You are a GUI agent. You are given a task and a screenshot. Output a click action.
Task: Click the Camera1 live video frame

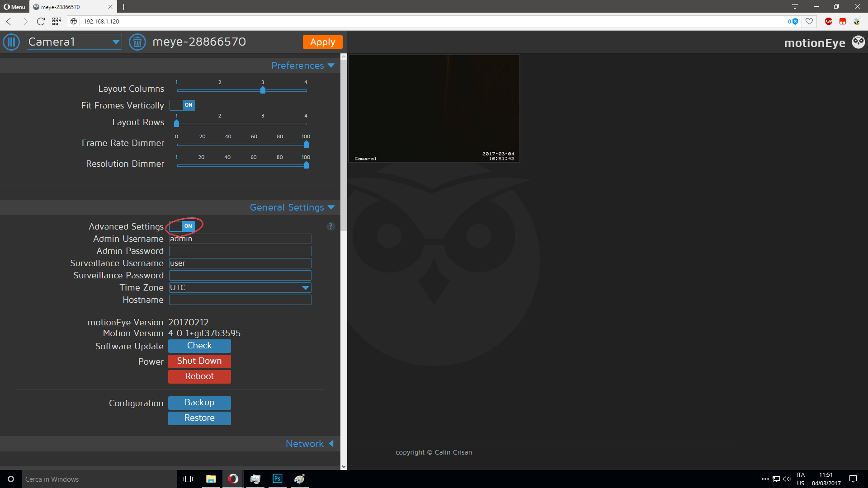point(434,108)
